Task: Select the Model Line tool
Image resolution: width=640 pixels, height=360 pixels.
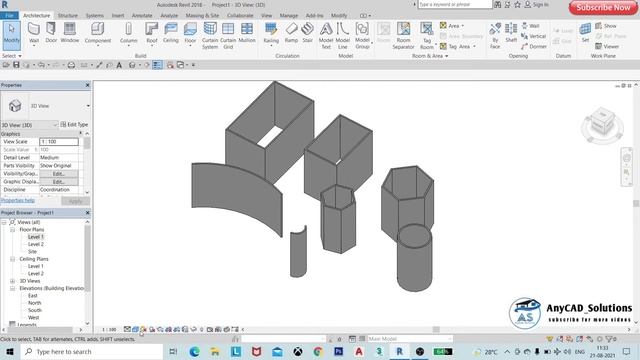Action: 342,36
